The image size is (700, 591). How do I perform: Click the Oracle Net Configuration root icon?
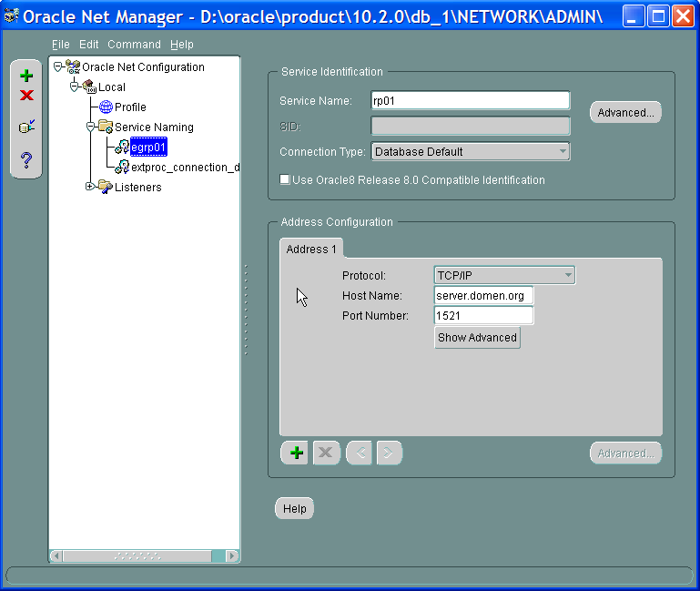pos(73,67)
